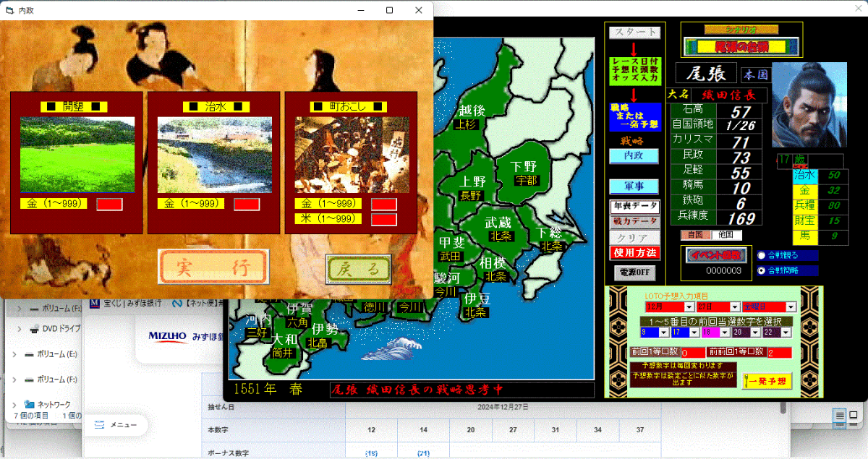The height and width of the screenshot is (459, 868).
Task: Click the 戻る back button
Action: tap(359, 268)
